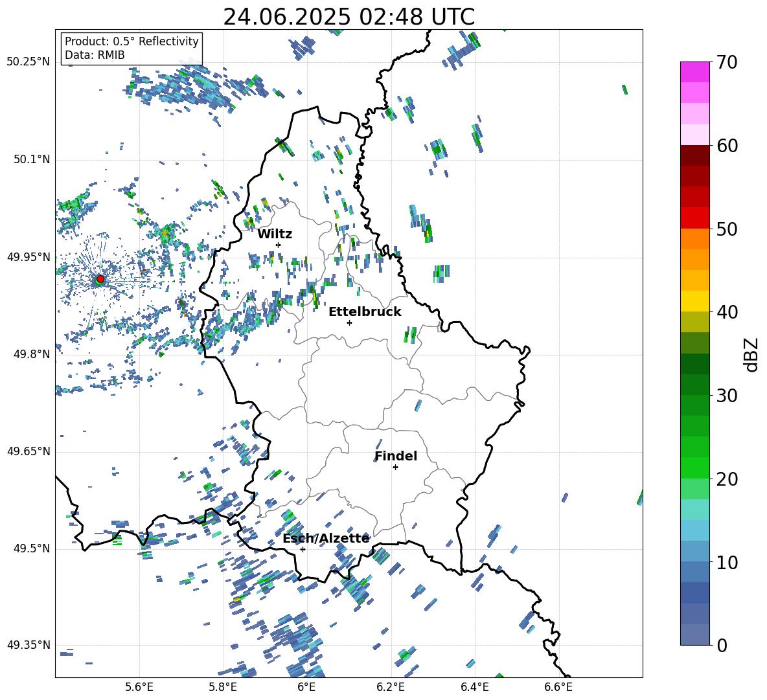Click the Wiltz station cross marker
Screen dimensions: 767x700
pos(279,245)
